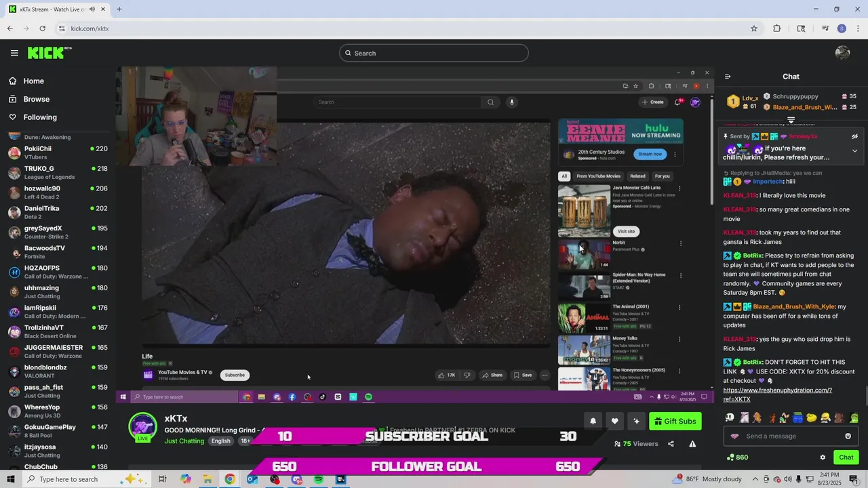
Task: Click the freshenuphydration.com link in chat
Action: click(777, 394)
